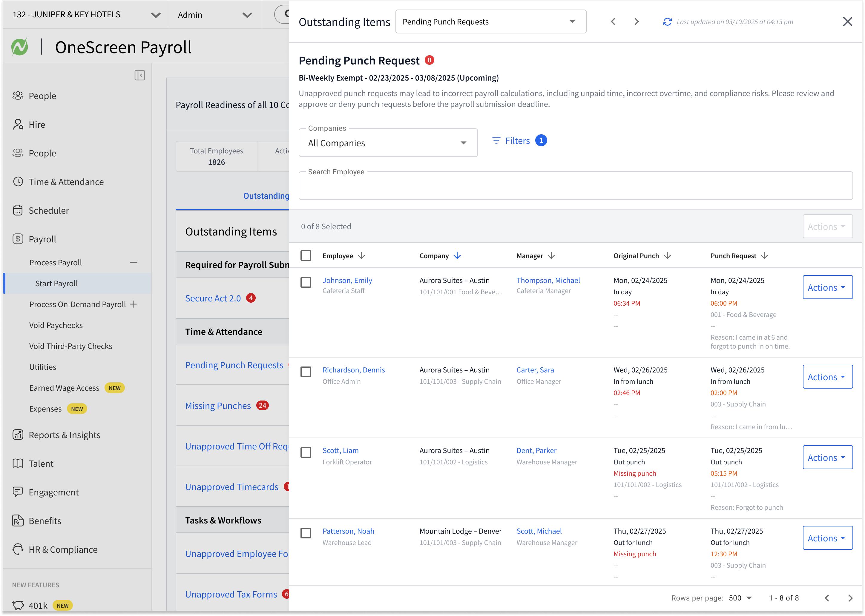Open Actions dropdown for Scott, Liam row
This screenshot has height=616, width=865.
coord(827,458)
